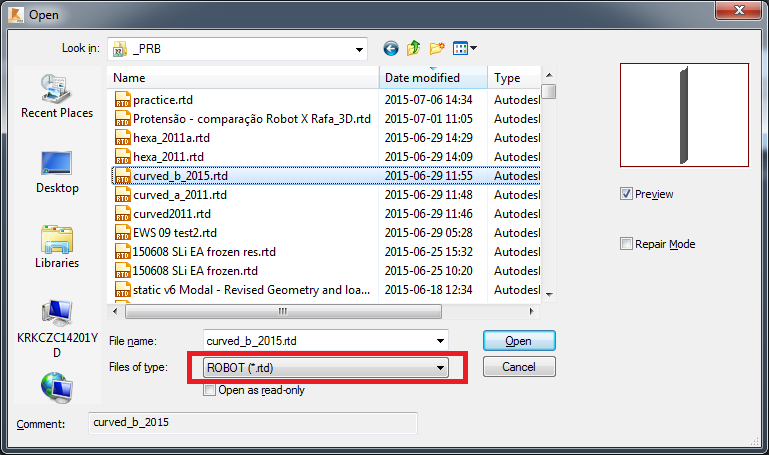Click RTD icon of curved2011.rtd
The image size is (769, 455).
(x=123, y=214)
